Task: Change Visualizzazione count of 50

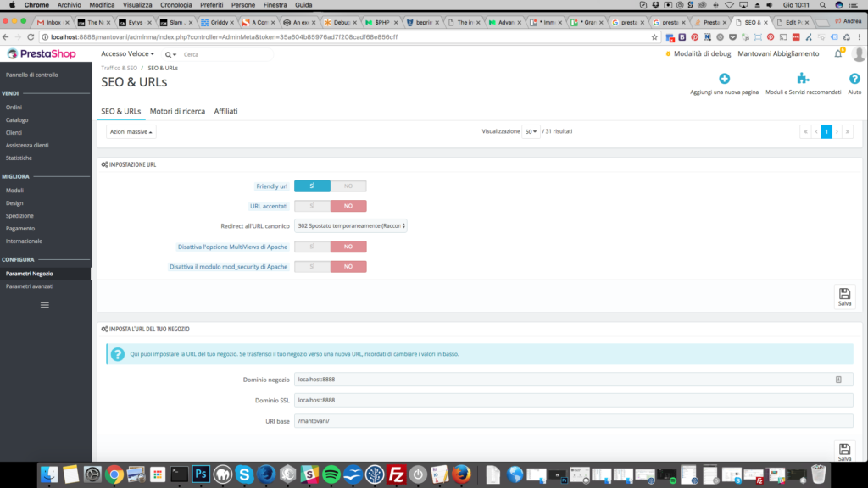Action: tap(531, 131)
